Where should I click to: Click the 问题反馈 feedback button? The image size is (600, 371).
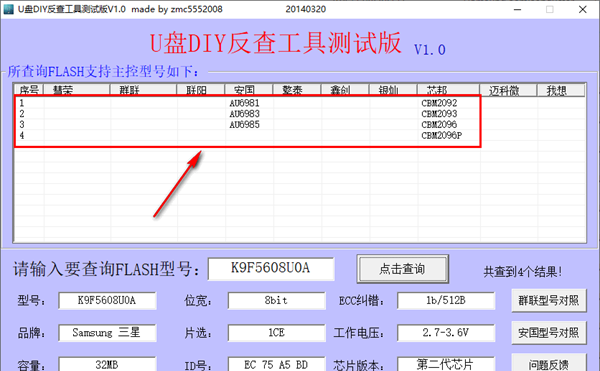tap(549, 363)
